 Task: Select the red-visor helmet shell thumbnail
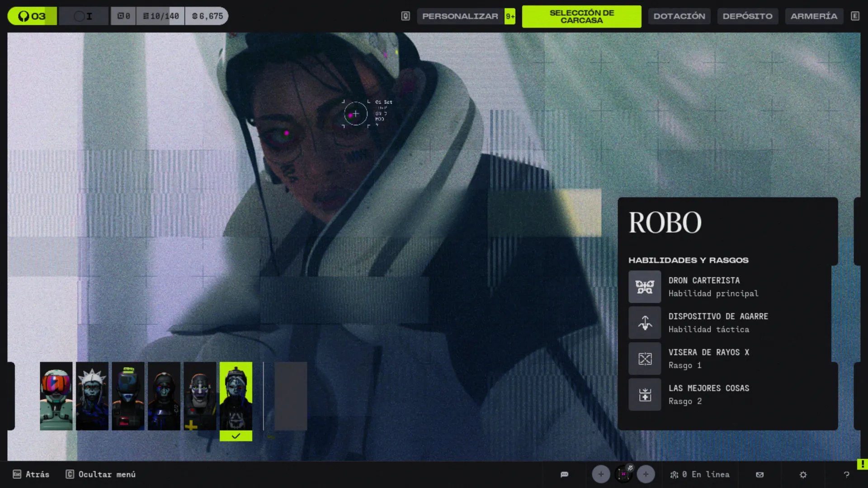pyautogui.click(x=56, y=396)
